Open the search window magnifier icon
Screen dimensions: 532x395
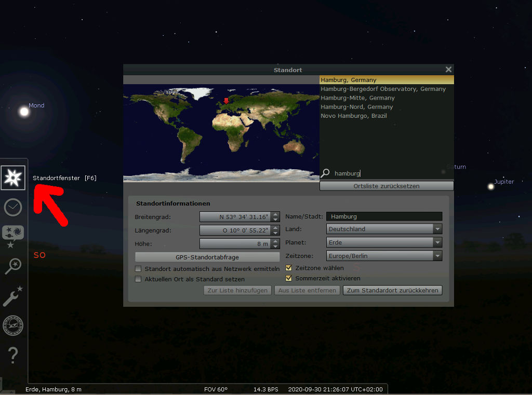coord(13,266)
